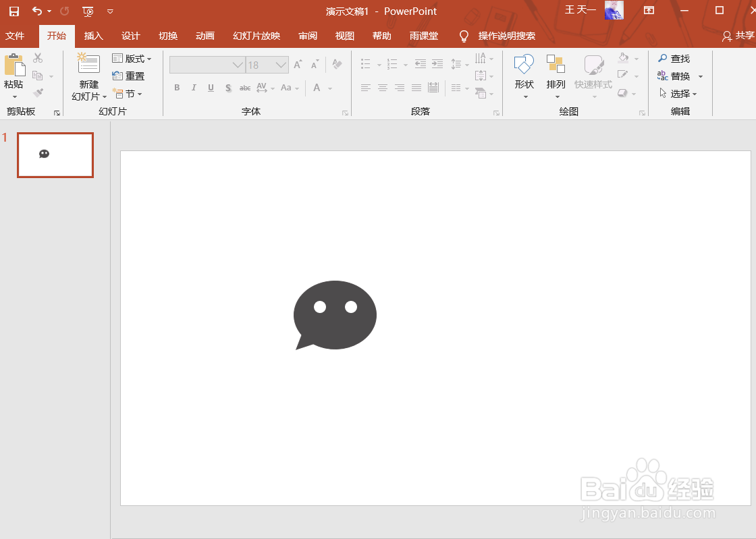Click the Bullets list icon
The image size is (756, 539).
point(366,64)
